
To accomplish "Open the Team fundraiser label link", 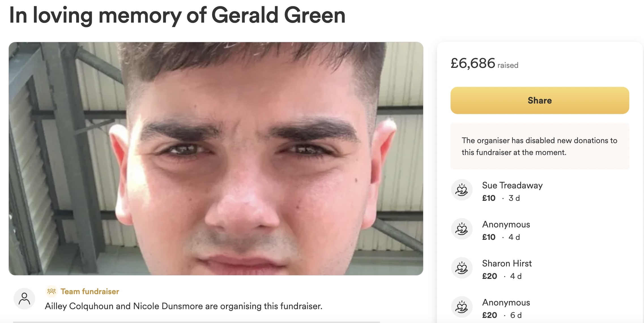I will click(x=90, y=291).
